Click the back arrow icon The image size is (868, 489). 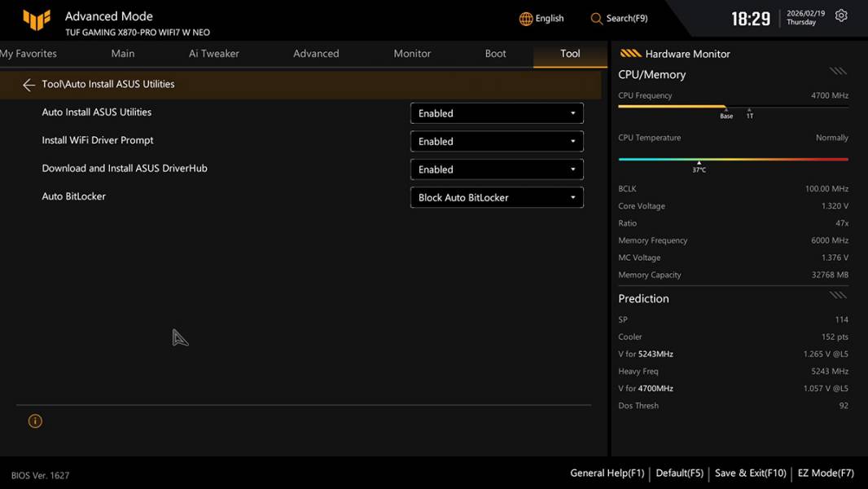(x=28, y=85)
